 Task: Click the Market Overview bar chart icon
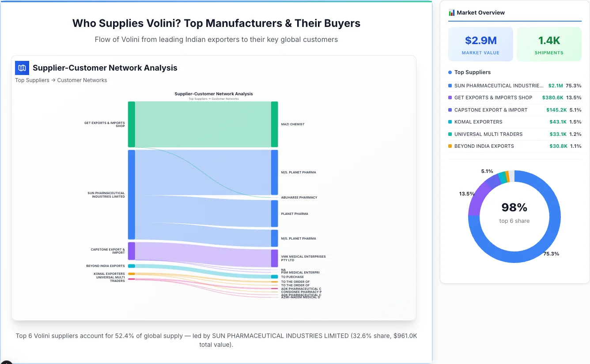(x=451, y=12)
